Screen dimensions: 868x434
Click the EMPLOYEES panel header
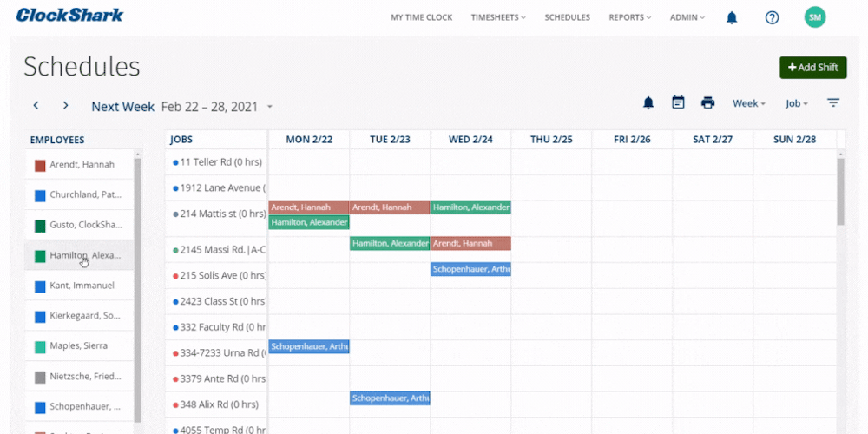click(57, 140)
